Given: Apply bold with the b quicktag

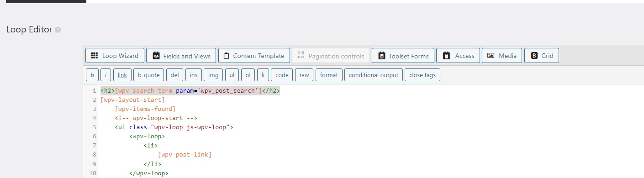Looking at the screenshot, I should pyautogui.click(x=92, y=75).
